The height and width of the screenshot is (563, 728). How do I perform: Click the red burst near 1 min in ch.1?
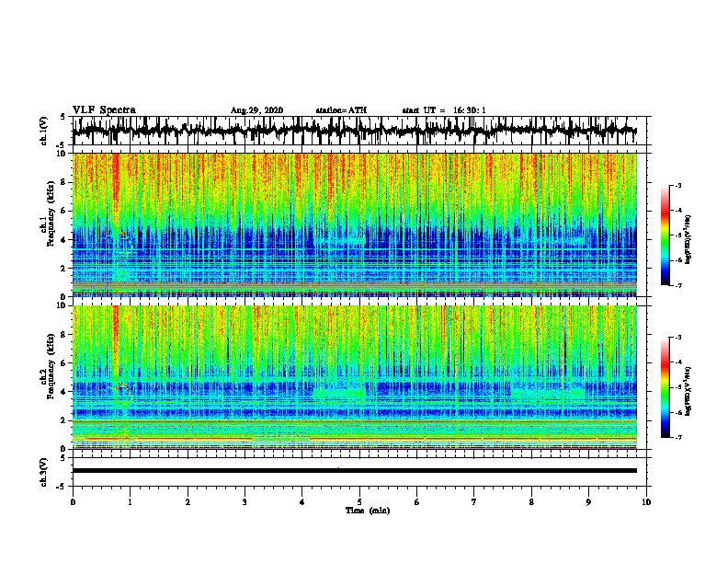(116, 186)
